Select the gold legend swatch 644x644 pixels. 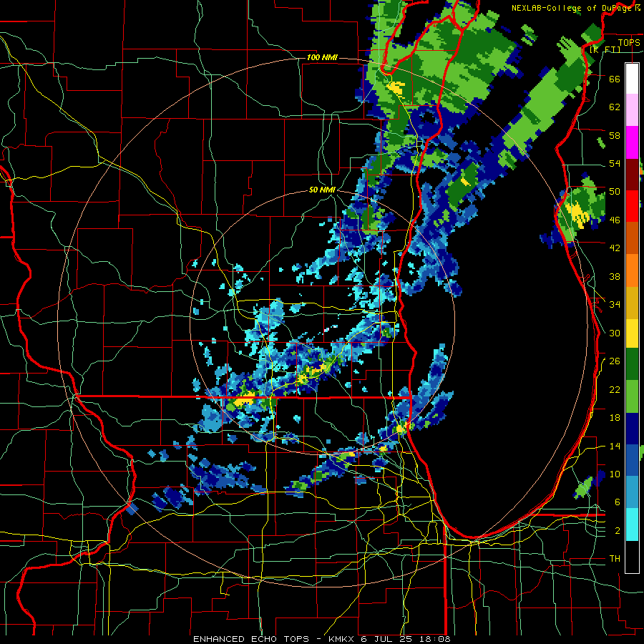[x=632, y=302]
